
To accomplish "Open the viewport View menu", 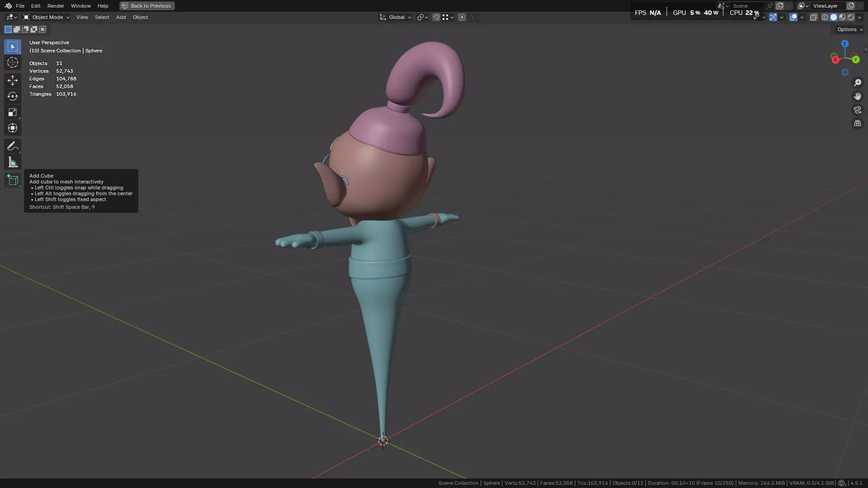I will (82, 17).
